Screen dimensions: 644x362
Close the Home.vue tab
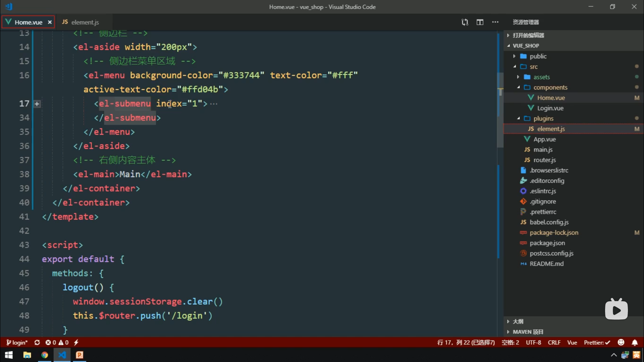[x=50, y=22]
